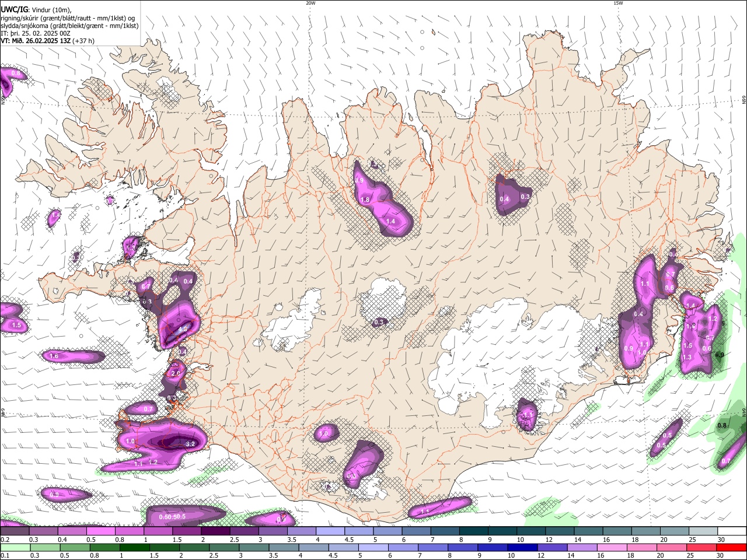Click the top-row legend swatch between 14 and 16
The width and height of the screenshot is (747, 560).
[x=589, y=531]
